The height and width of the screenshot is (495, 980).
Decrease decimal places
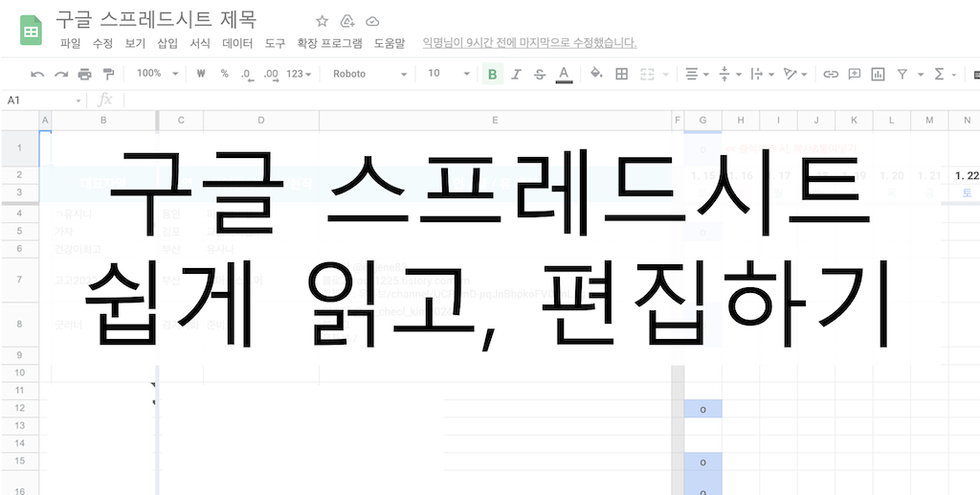[247, 75]
